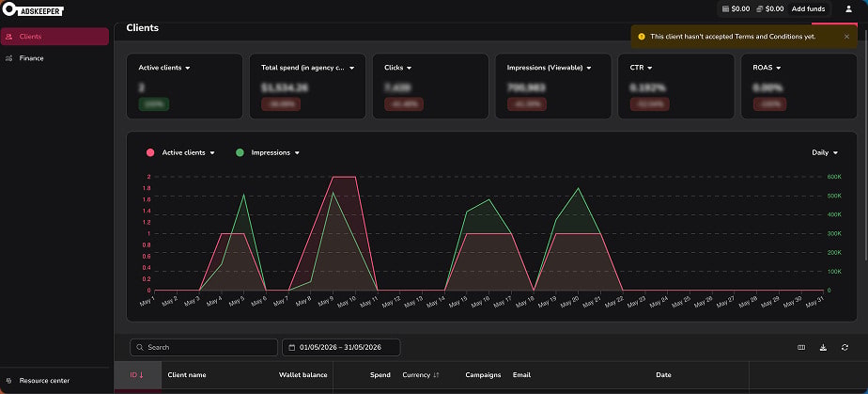
Task: Click the May 20 chart axis label
Action: click(x=571, y=302)
